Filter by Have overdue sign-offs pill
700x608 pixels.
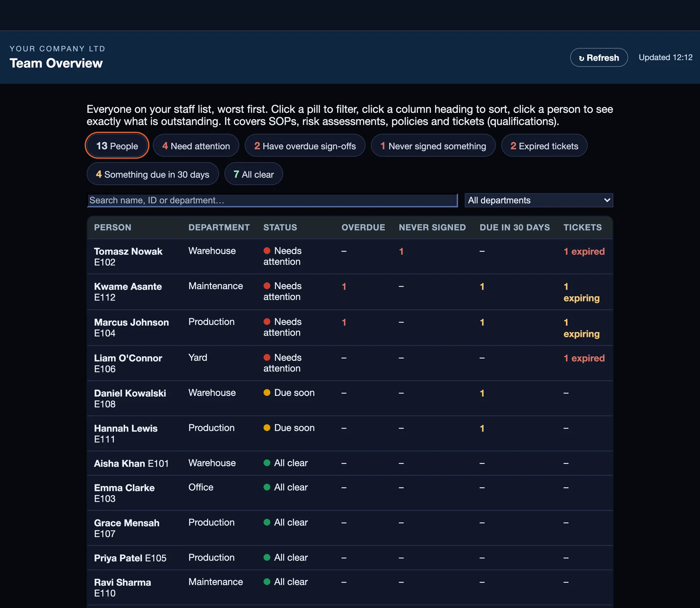pos(305,146)
